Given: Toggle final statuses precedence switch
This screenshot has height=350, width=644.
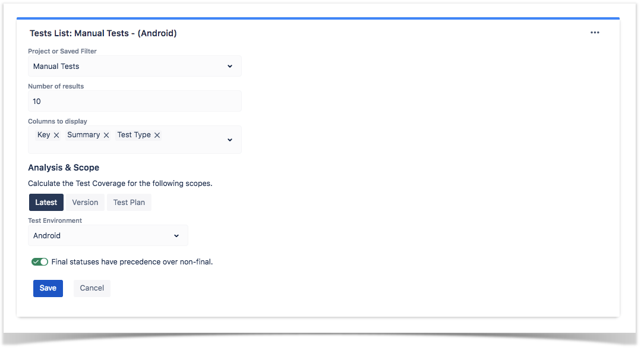Looking at the screenshot, I should (x=40, y=261).
